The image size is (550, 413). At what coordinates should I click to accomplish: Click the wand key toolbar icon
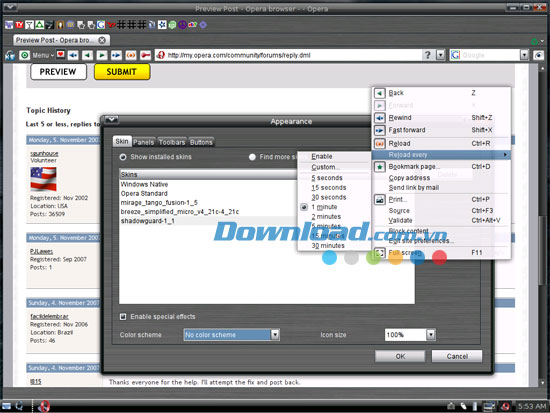coord(145,55)
